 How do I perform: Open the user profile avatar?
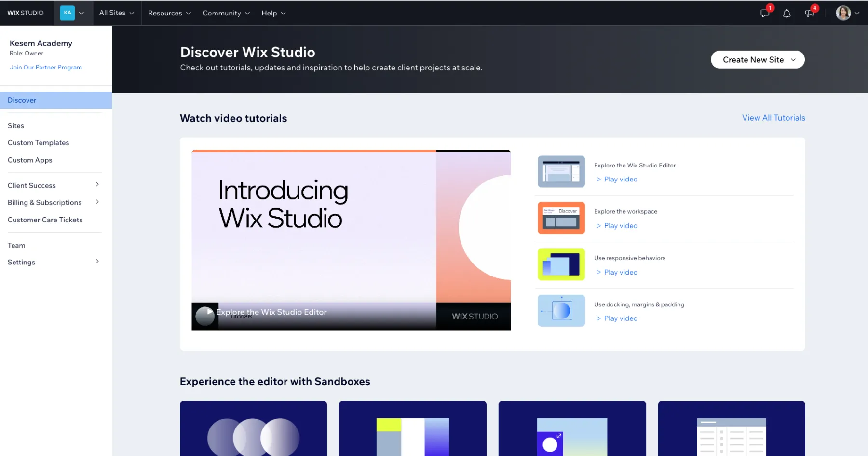point(843,13)
